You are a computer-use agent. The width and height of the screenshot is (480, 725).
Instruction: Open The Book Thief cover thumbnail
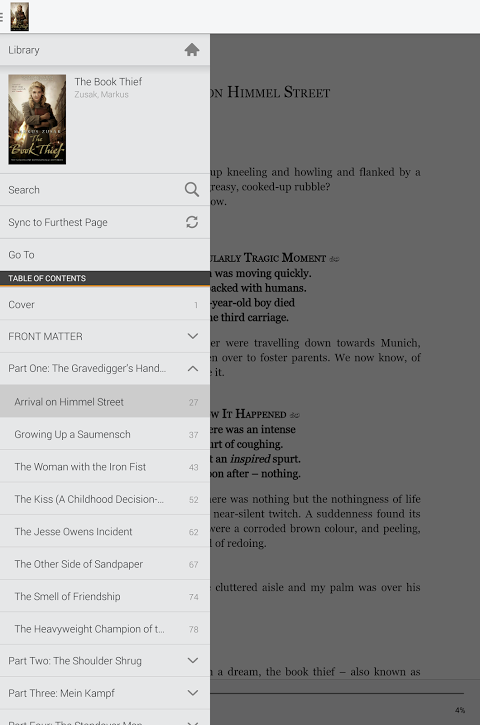click(37, 119)
